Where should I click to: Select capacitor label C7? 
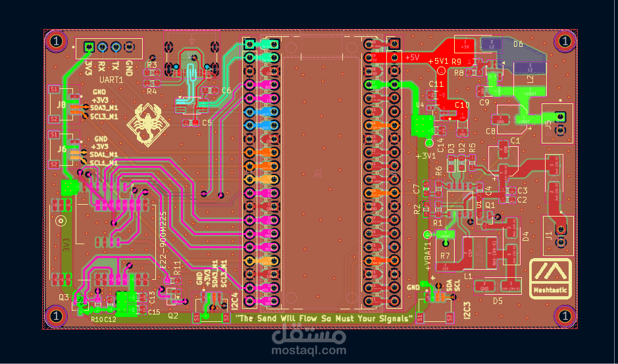417,189
